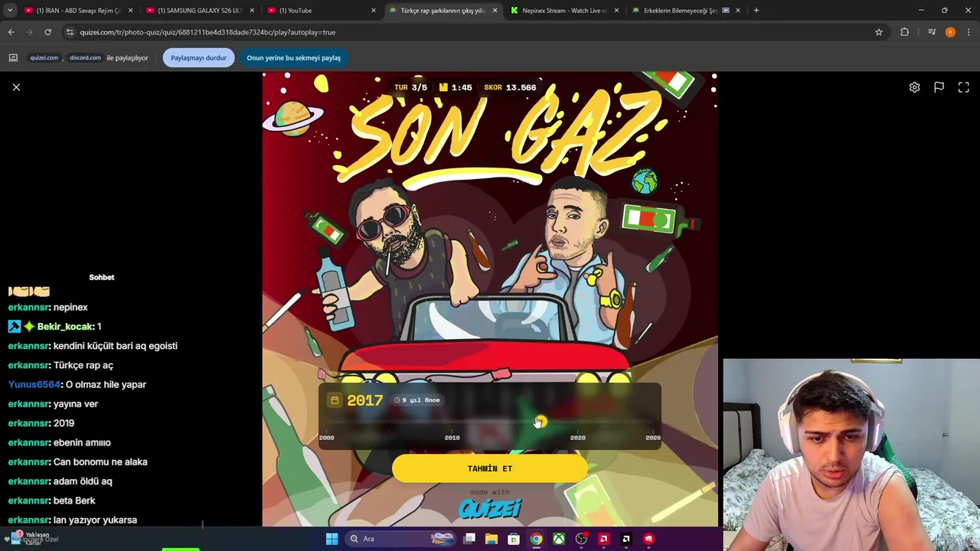The image size is (980, 551).
Task: Close the (1) YouTube tab
Action: (374, 11)
